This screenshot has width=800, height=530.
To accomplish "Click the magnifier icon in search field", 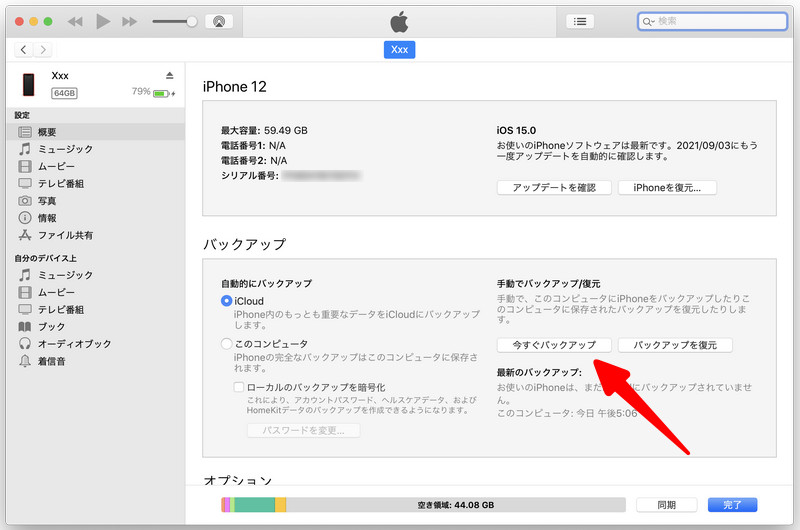I will 647,21.
